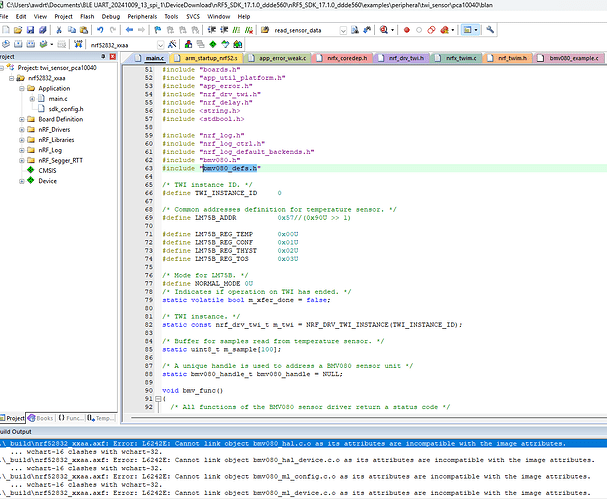
Task: Toggle the Project window view button
Action: 467,30
